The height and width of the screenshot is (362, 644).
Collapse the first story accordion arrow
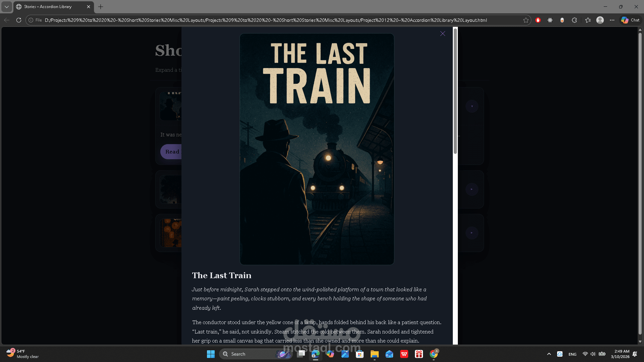[472, 106]
